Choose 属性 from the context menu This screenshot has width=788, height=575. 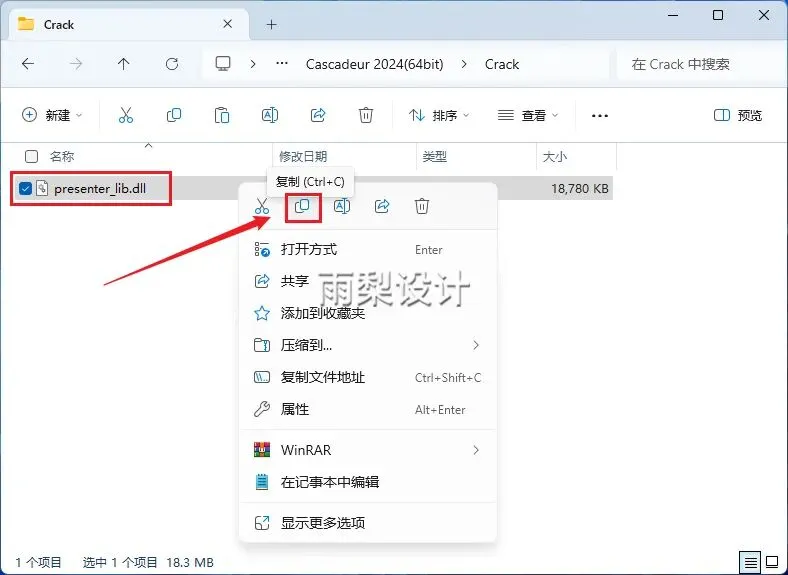[x=368, y=409]
